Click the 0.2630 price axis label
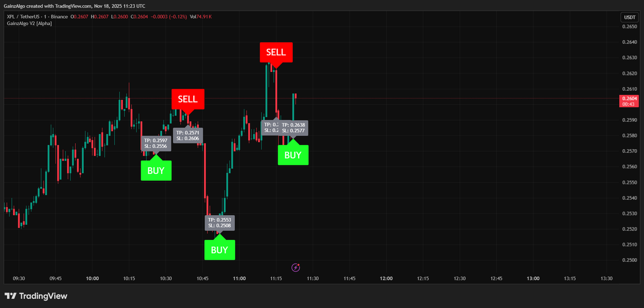 coord(629,58)
